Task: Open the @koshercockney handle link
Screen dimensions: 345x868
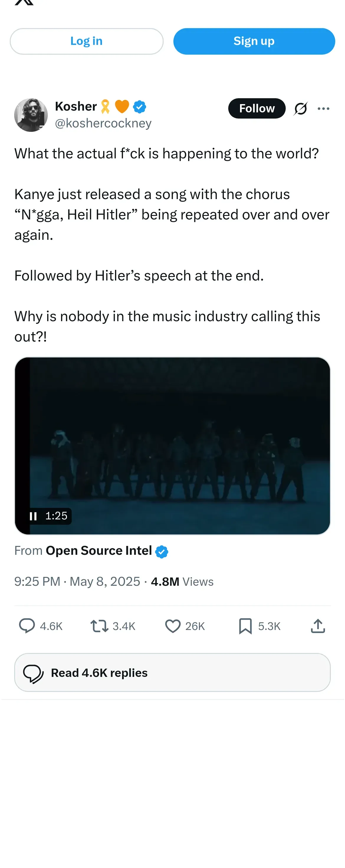Action: pyautogui.click(x=103, y=123)
